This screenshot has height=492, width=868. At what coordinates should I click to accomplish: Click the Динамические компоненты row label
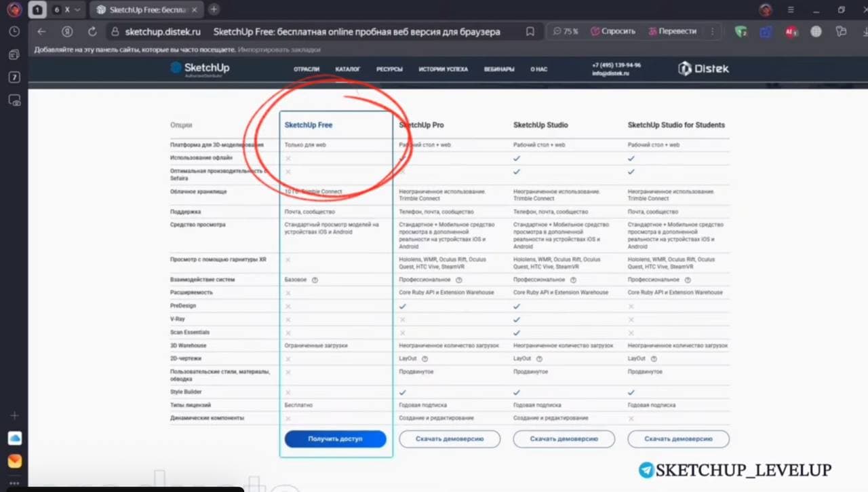click(207, 418)
